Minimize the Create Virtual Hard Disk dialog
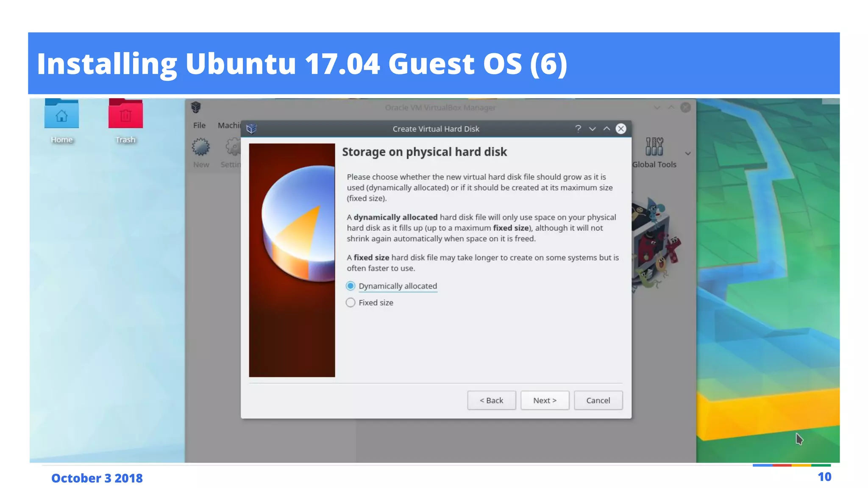The width and height of the screenshot is (868, 488). (593, 129)
